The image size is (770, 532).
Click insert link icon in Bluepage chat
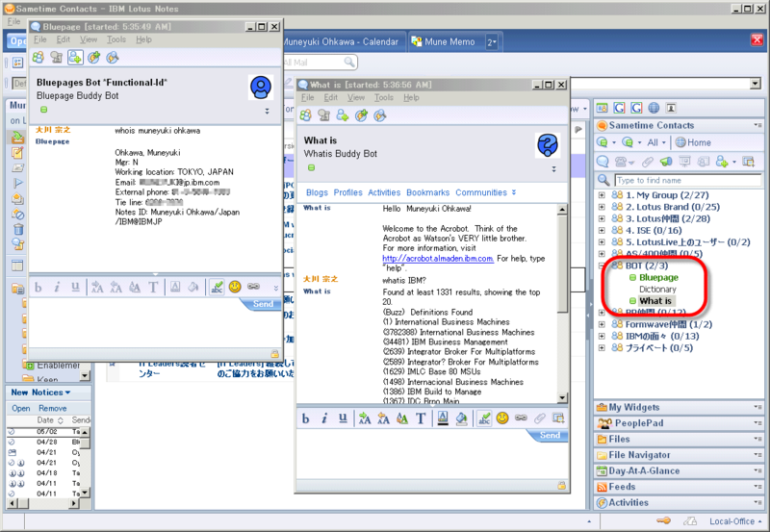(x=253, y=287)
